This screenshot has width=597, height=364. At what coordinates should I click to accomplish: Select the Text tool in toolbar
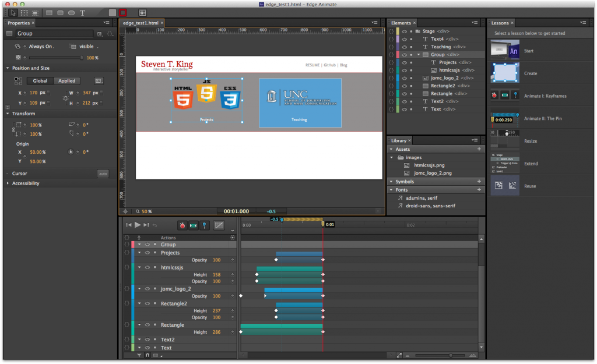(82, 13)
